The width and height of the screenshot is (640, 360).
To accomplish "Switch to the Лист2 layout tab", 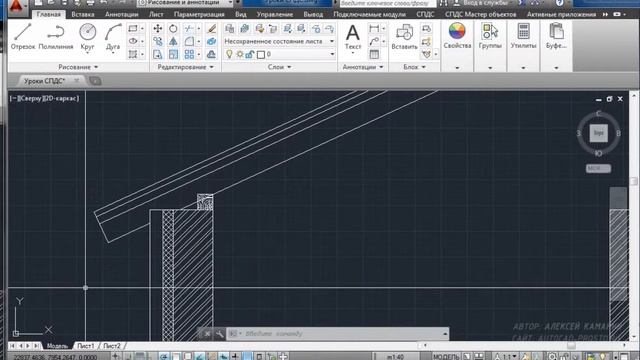I will tap(111, 346).
